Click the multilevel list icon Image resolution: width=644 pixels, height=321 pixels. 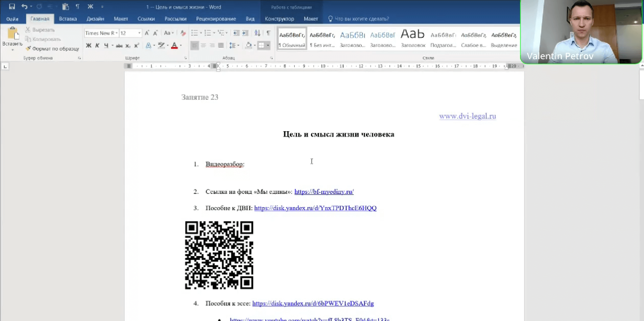click(221, 33)
